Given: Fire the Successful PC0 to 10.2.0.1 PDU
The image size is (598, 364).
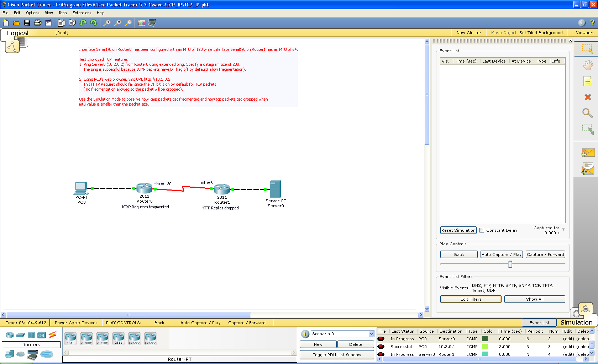Looking at the screenshot, I should (x=381, y=347).
